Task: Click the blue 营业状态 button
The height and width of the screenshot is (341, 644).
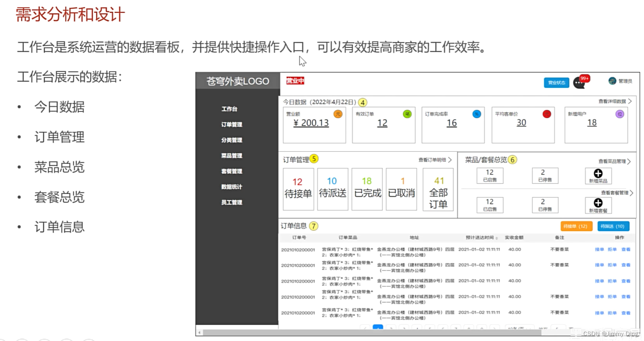Action: pos(556,83)
